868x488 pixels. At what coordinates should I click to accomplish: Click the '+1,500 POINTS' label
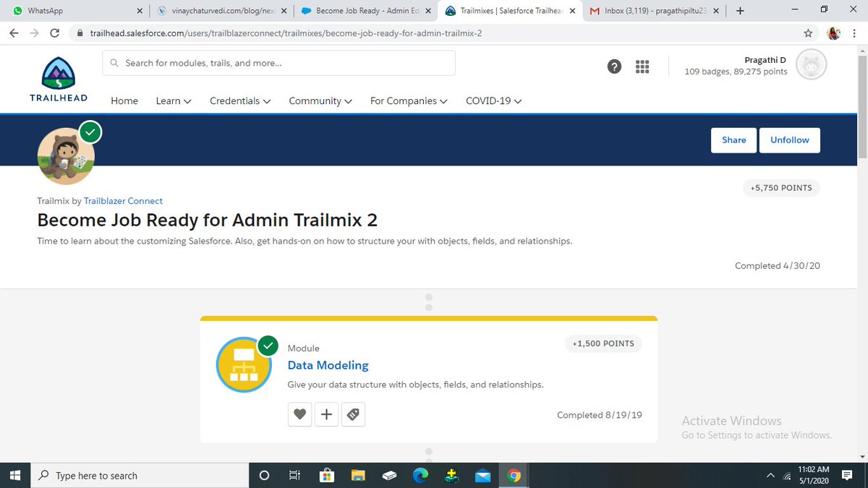click(603, 343)
